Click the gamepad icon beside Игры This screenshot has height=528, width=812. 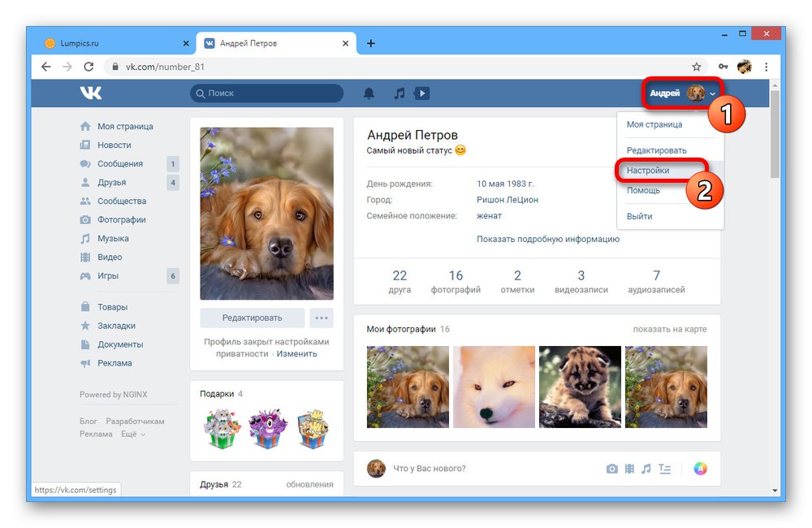[x=85, y=275]
